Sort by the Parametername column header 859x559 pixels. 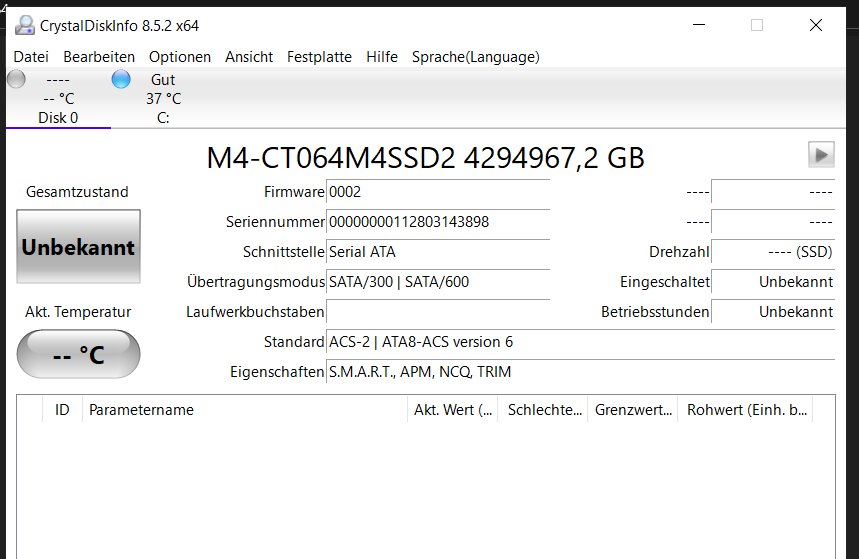pos(245,410)
